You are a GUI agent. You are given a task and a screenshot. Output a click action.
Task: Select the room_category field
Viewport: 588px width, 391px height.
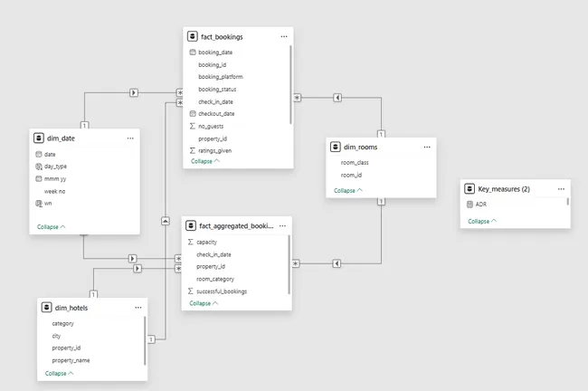[x=215, y=279]
